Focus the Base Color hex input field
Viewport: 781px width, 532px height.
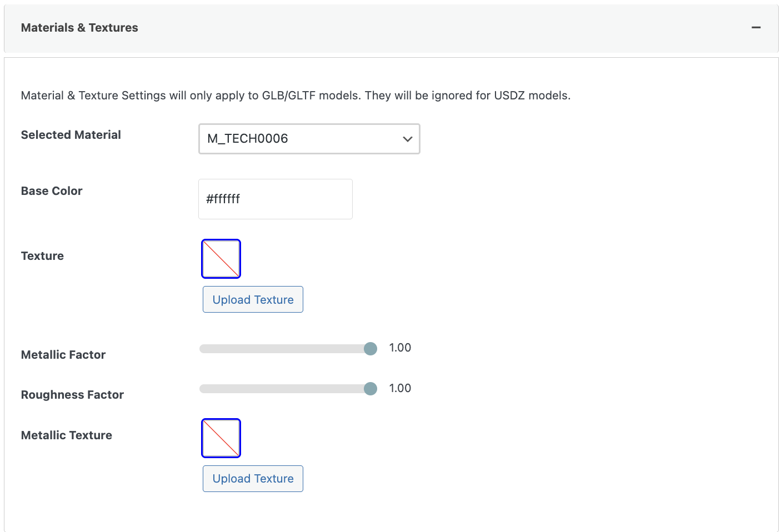pos(276,199)
